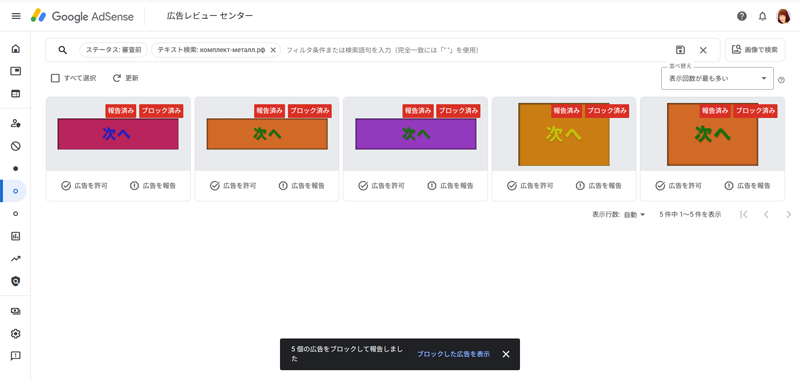Screen dimensions: 800x381
Task: Click the 報告済み badge on purple ad
Action: click(418, 111)
